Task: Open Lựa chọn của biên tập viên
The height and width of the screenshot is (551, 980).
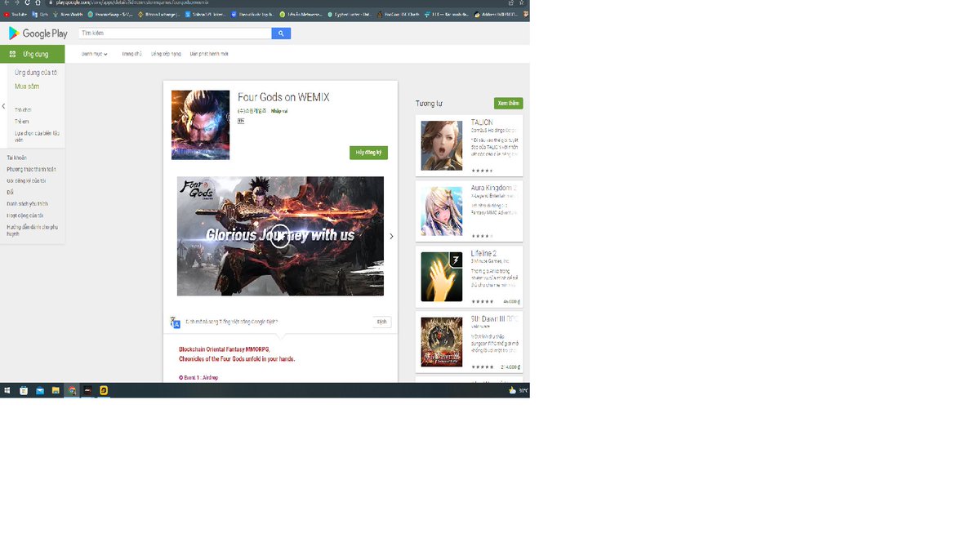Action: [x=37, y=136]
